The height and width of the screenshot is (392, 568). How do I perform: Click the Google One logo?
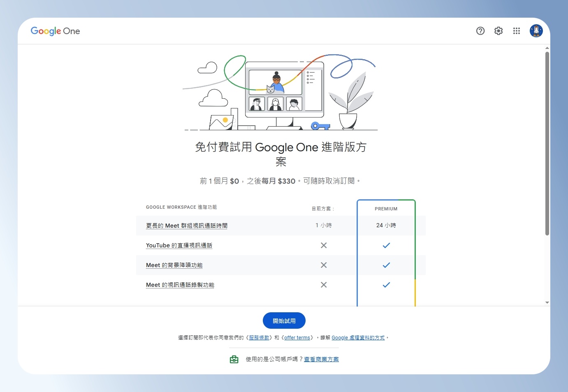coord(56,31)
